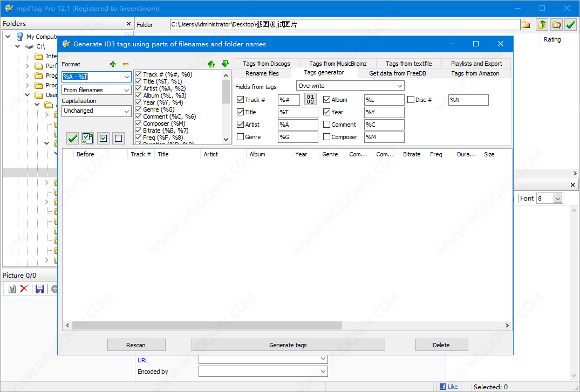Switch to the Playlists and Export tab
Image resolution: width=580 pixels, height=392 pixels.
pos(476,64)
